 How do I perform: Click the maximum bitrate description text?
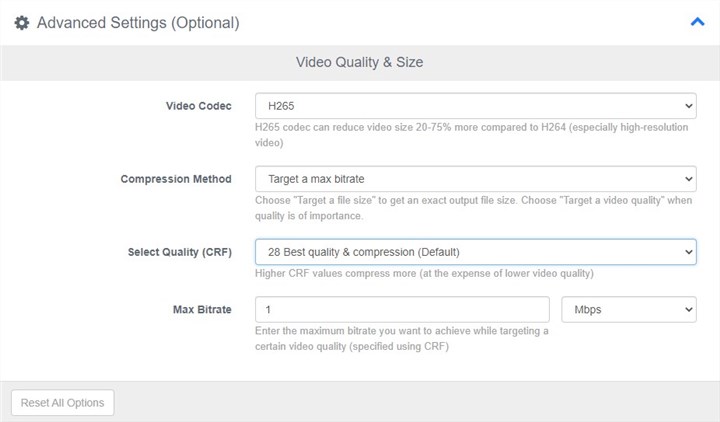pyautogui.click(x=401, y=339)
